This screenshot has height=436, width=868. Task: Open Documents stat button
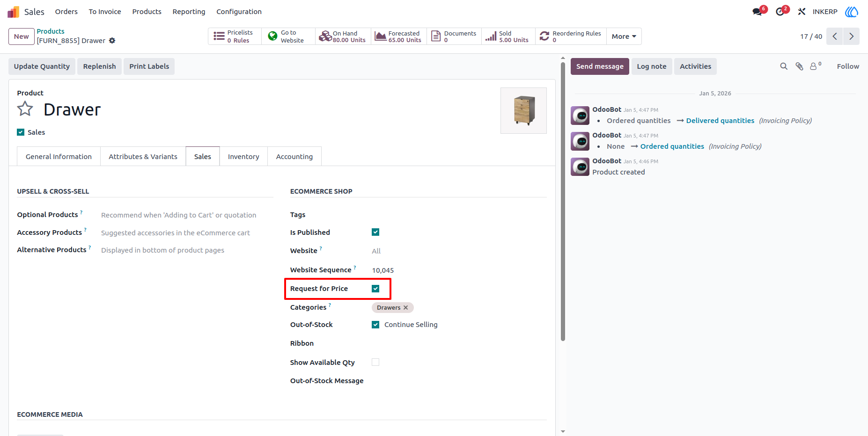(454, 36)
